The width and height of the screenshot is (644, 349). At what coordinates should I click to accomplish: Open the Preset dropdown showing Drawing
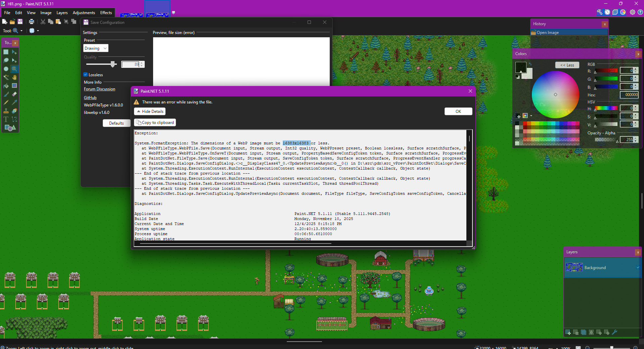point(96,48)
